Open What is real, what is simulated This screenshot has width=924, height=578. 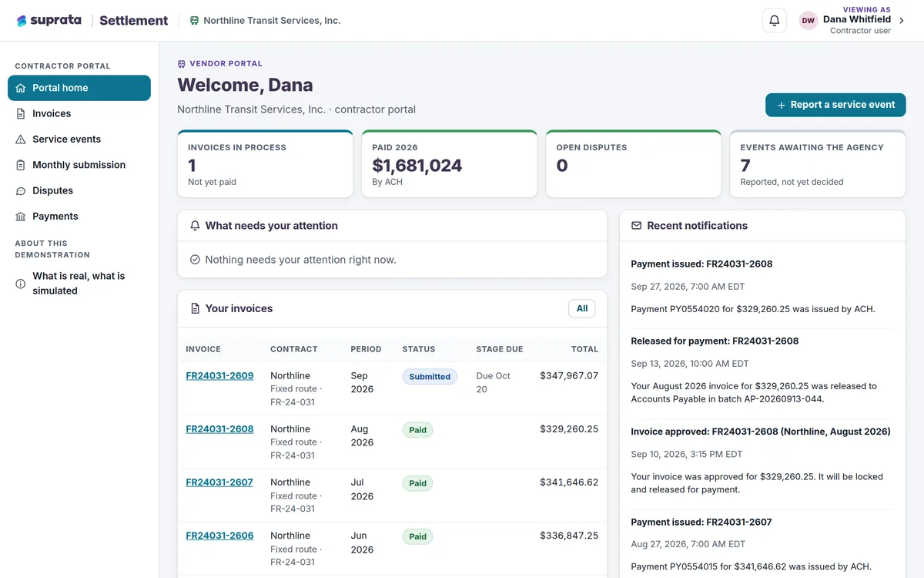pos(79,284)
